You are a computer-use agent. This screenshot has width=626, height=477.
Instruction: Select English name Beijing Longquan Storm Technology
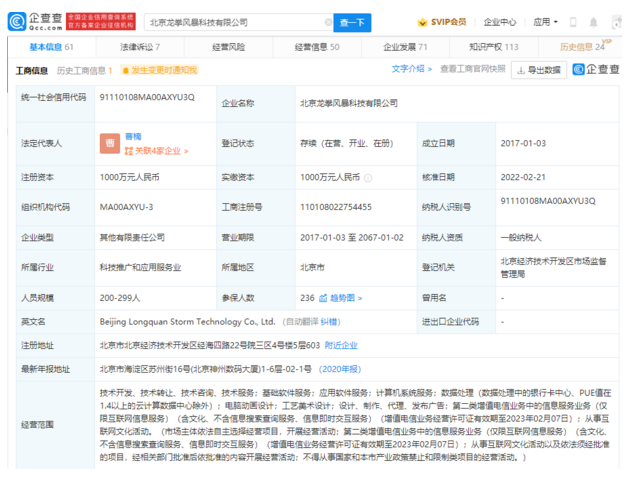click(187, 322)
